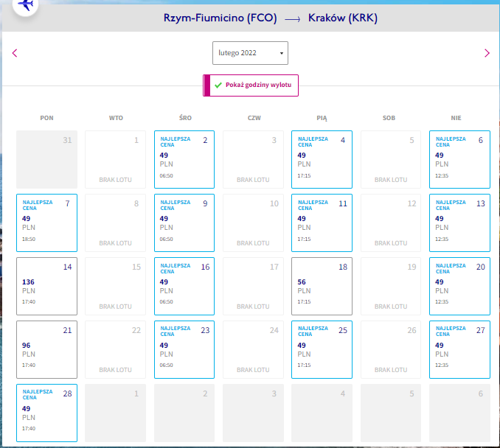This screenshot has width=500, height=448.
Task: Click the no-flight day February 10
Action: click(253, 223)
